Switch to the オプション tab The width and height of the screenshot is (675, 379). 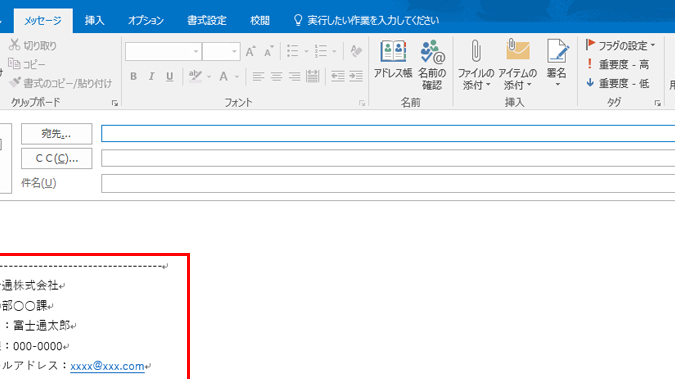click(x=146, y=21)
